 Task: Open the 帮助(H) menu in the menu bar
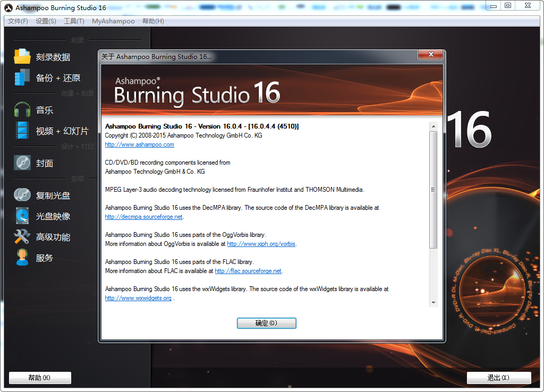153,21
